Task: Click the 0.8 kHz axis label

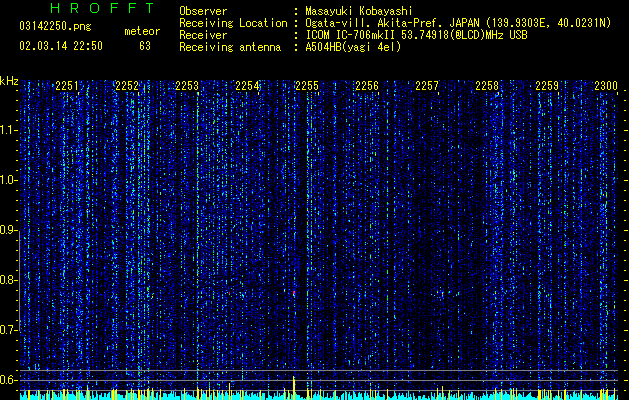Action: 9,280
